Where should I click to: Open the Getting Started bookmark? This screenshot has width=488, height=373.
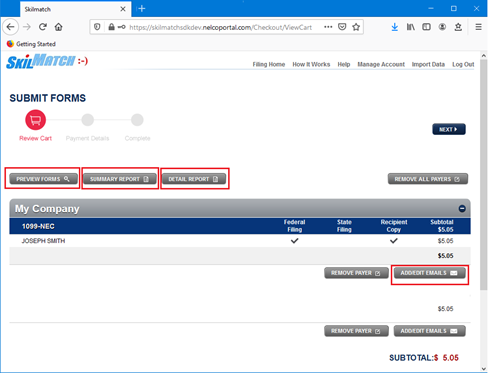(x=31, y=44)
